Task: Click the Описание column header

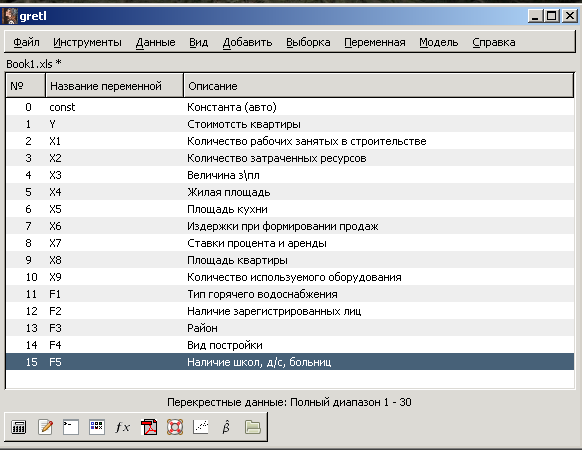Action: coord(379,86)
